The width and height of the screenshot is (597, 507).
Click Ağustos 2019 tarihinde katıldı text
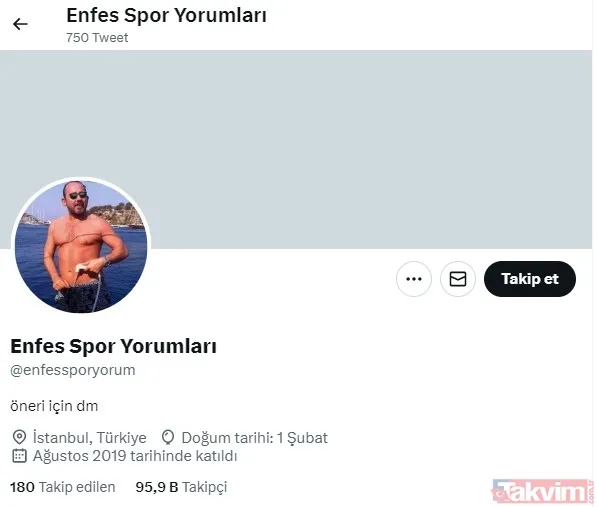pyautogui.click(x=135, y=456)
